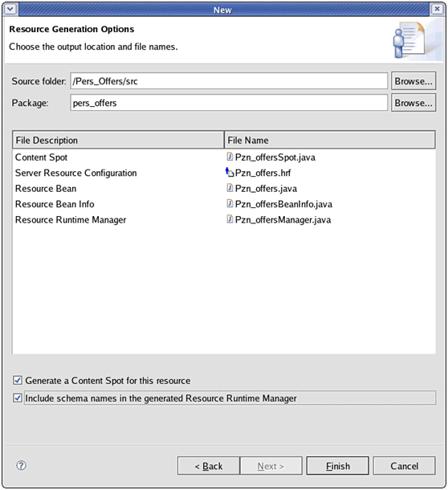
Task: Toggle Include schema names in Resource Runtime Manager
Action: pyautogui.click(x=18, y=398)
